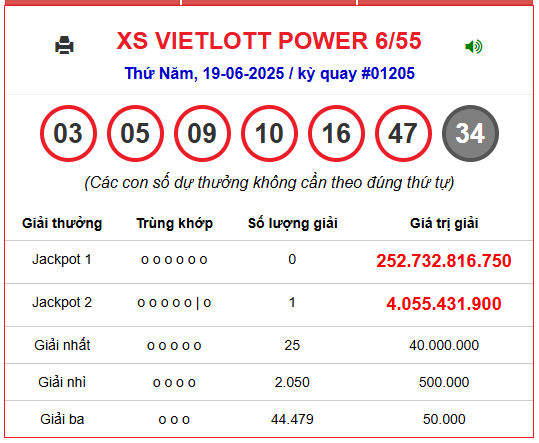Click Jackpot 1 value 252.732.816.750

point(444,261)
